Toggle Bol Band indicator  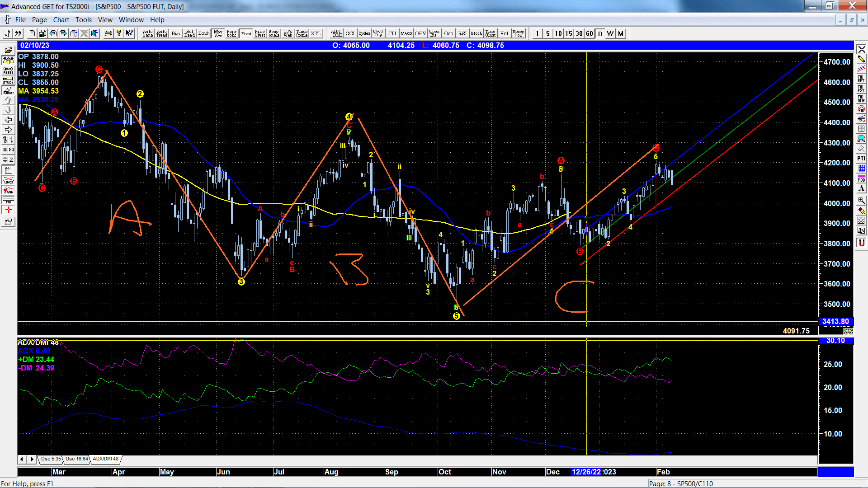tap(189, 33)
